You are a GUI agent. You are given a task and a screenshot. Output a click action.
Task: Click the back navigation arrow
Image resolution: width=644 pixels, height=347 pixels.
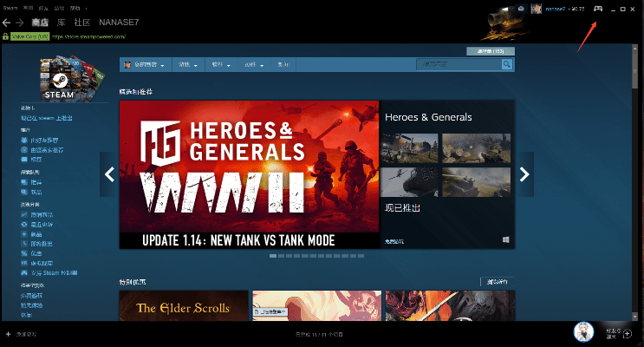[6, 23]
